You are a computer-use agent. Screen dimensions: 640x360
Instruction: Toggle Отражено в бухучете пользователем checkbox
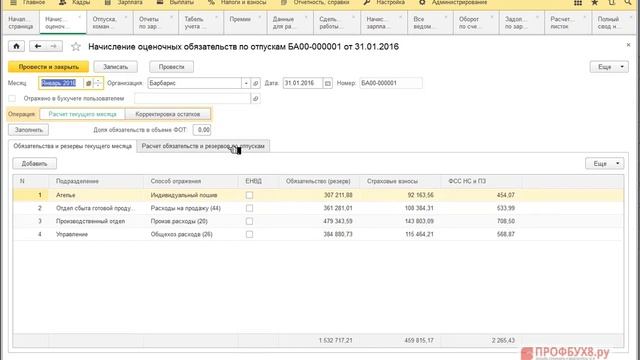[12, 98]
